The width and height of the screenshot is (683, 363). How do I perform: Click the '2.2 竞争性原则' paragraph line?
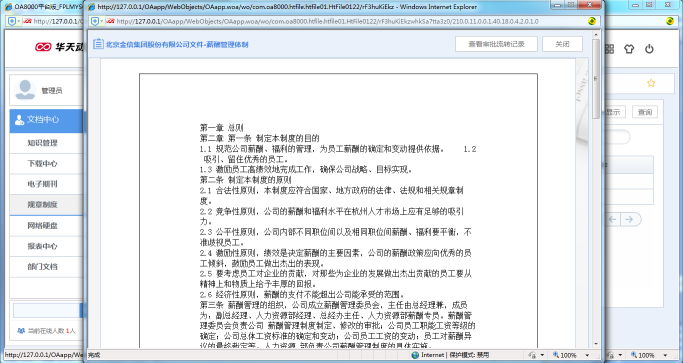[x=332, y=212]
